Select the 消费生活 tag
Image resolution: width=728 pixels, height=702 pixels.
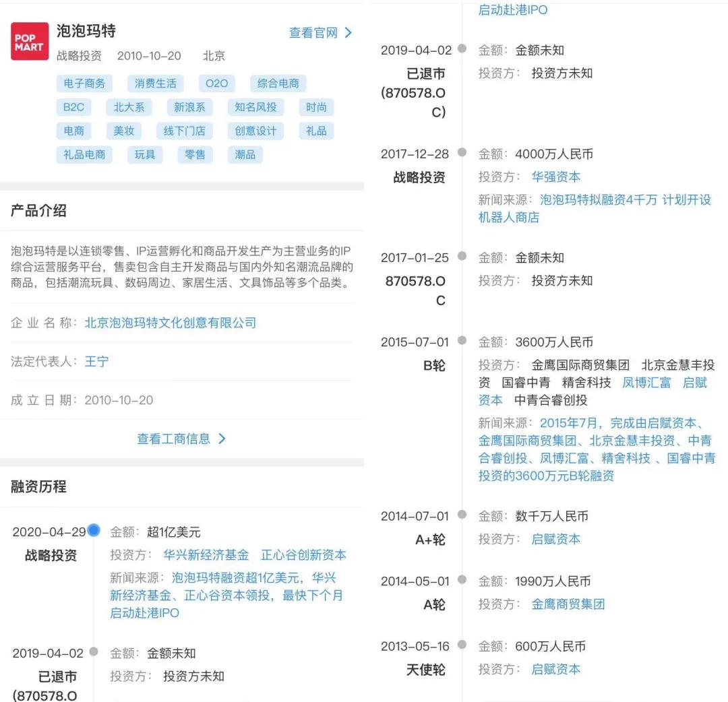pos(156,84)
